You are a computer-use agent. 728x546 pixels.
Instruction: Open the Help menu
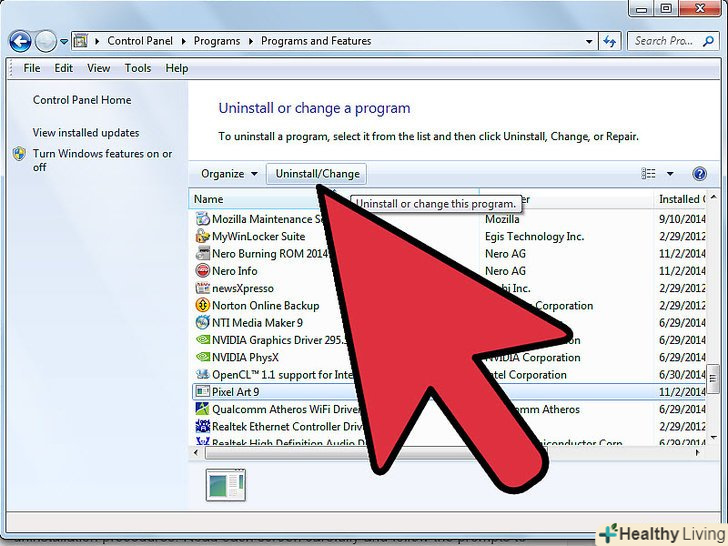[177, 68]
